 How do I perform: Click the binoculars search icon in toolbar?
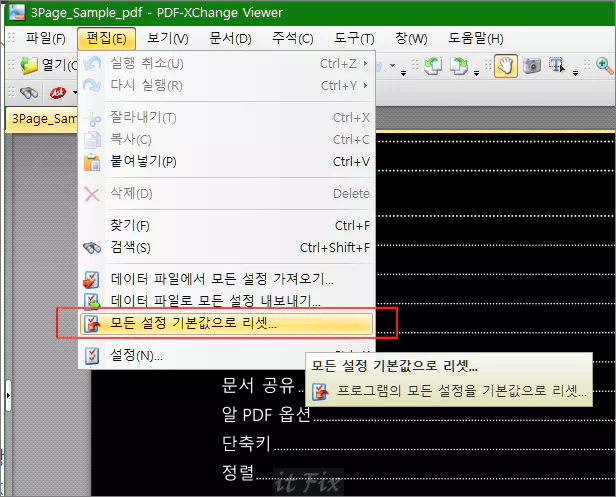29,93
